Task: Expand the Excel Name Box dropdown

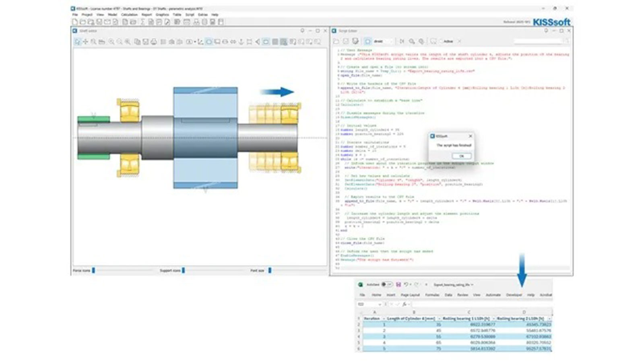Action: point(380,304)
